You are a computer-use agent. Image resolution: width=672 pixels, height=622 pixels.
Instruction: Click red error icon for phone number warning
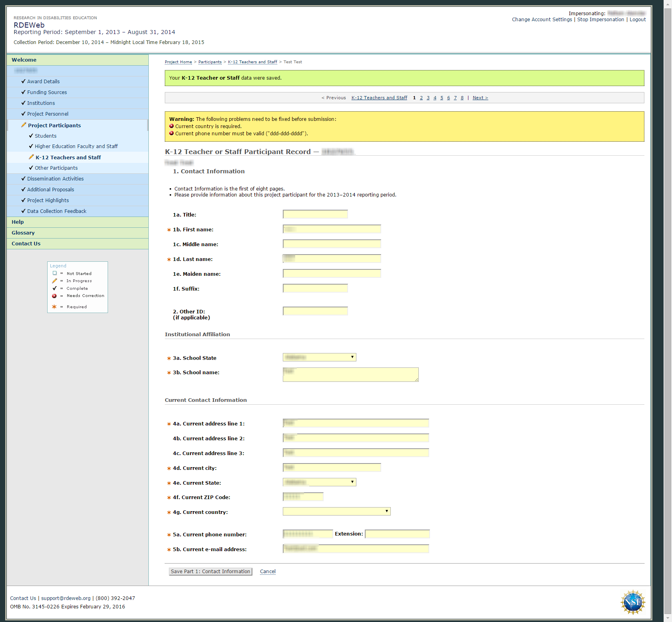click(172, 133)
